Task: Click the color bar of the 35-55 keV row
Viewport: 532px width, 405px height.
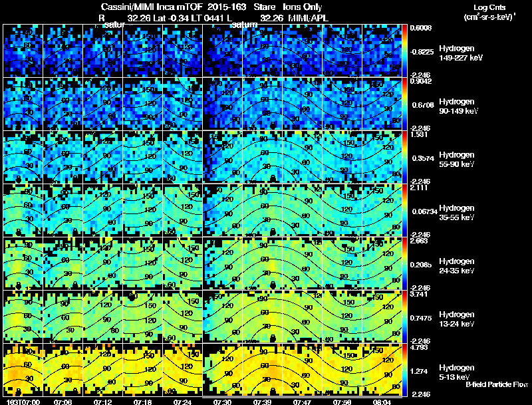Action: tap(404, 210)
